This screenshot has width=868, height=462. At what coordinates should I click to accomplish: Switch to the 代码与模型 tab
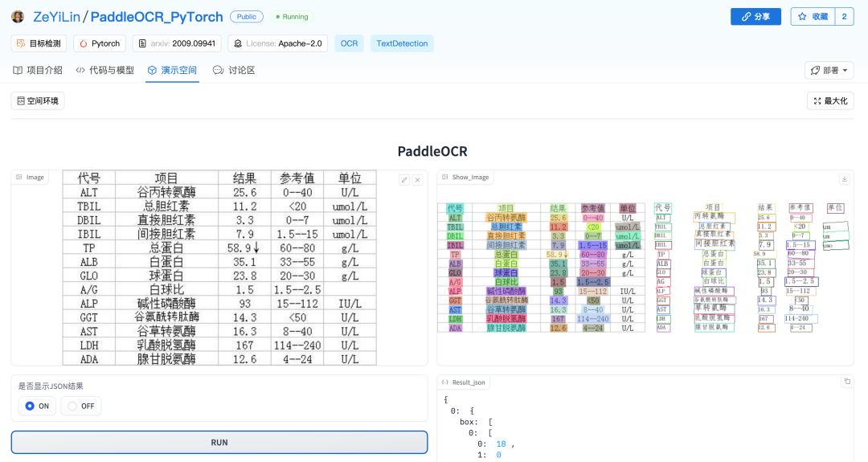pyautogui.click(x=105, y=70)
